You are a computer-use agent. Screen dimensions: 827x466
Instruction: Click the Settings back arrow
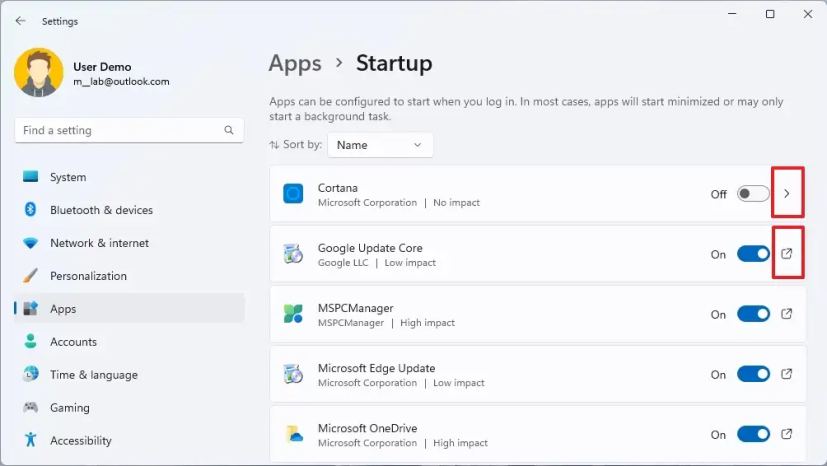click(20, 21)
